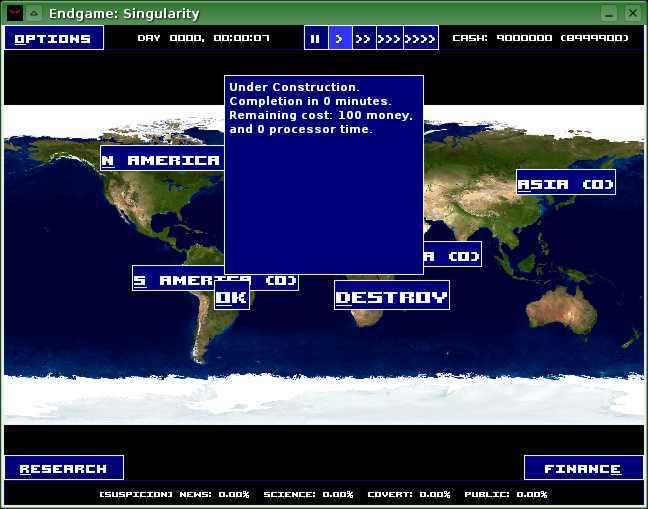Click the Day and time counter
The width and height of the screenshot is (648, 509).
(x=203, y=38)
